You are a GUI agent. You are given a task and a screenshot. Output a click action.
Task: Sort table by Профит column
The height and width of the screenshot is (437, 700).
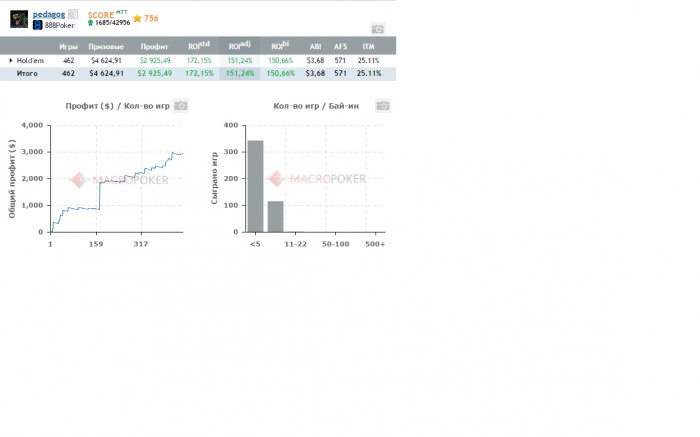(154, 46)
